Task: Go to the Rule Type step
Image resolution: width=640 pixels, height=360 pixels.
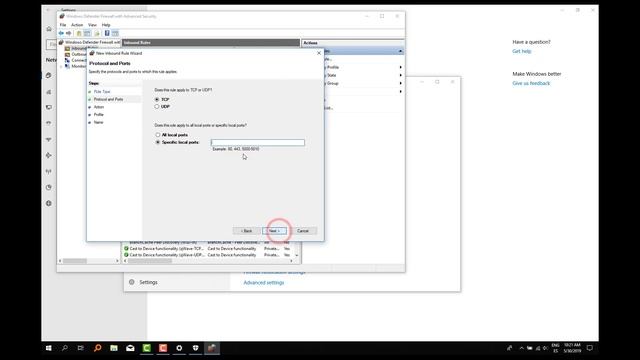Action: point(102,92)
